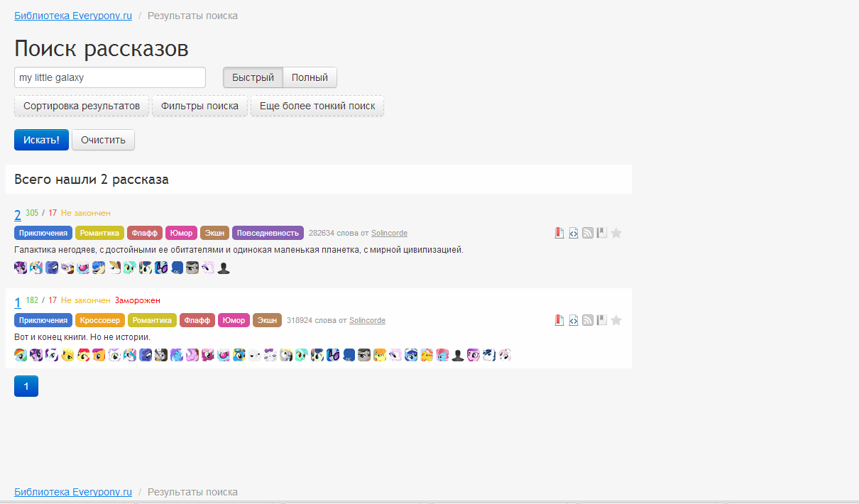Open story 1 HTML download icon
The width and height of the screenshot is (859, 504).
pos(574,320)
